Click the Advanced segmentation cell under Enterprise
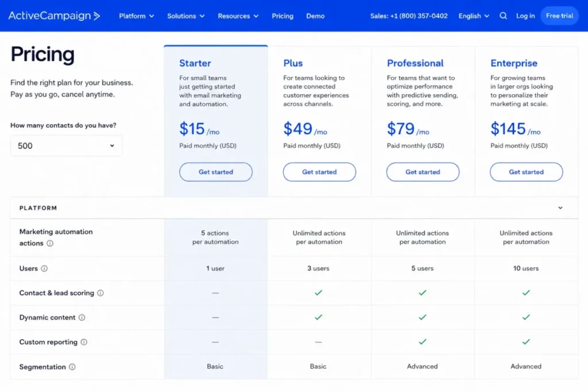 point(526,367)
